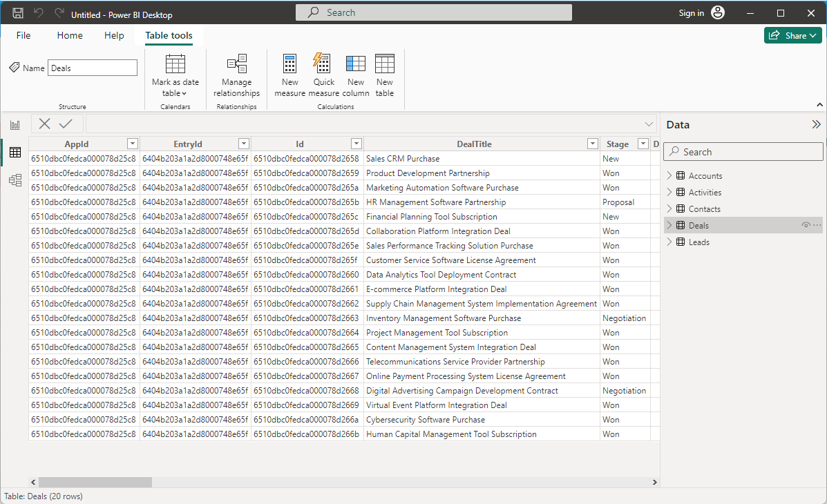Click the horizontal scrollbar thumb
Screen dimensions: 827x504
point(95,482)
